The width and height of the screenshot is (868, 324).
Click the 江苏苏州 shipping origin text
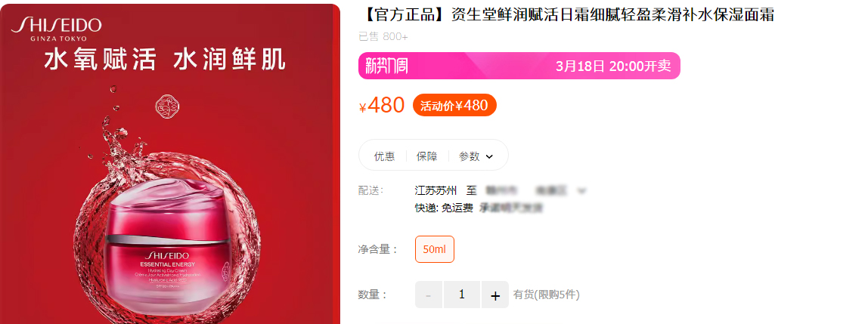pos(436,191)
